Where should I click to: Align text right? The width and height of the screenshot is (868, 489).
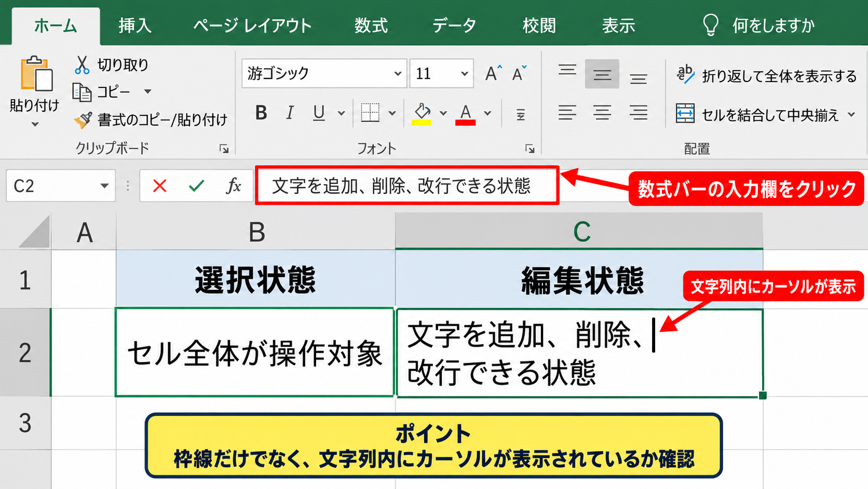(639, 113)
